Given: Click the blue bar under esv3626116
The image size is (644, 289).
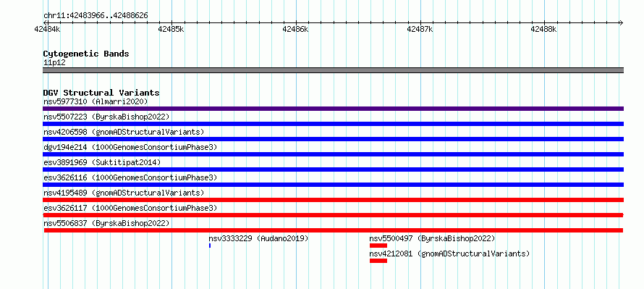Looking at the screenshot, I should pyautogui.click(x=333, y=185).
